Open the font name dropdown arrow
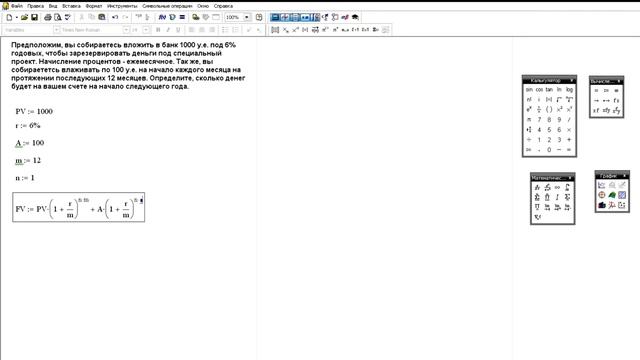 [x=126, y=30]
